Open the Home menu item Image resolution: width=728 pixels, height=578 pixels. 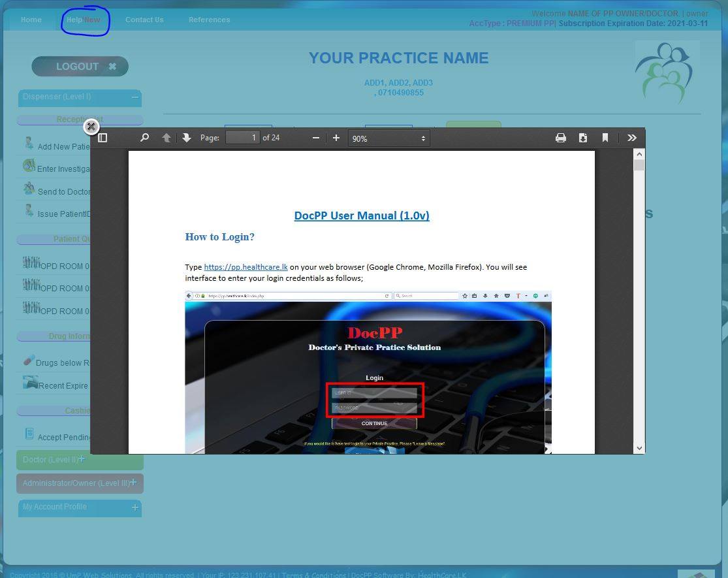31,20
